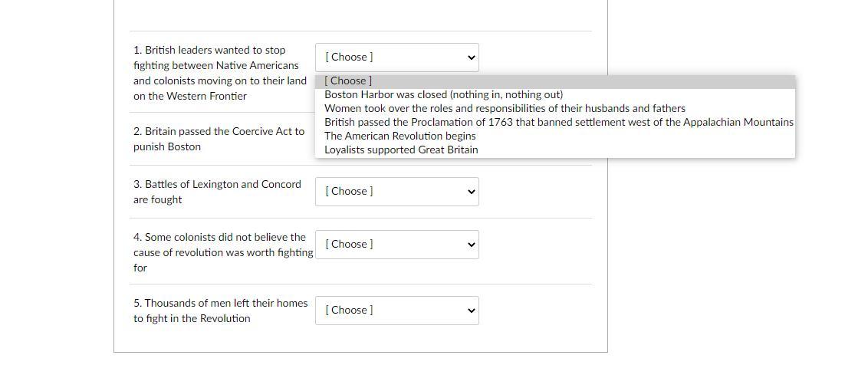Click the chevron arrow on question 1 dropdown
The height and width of the screenshot is (365, 868).
coord(471,58)
